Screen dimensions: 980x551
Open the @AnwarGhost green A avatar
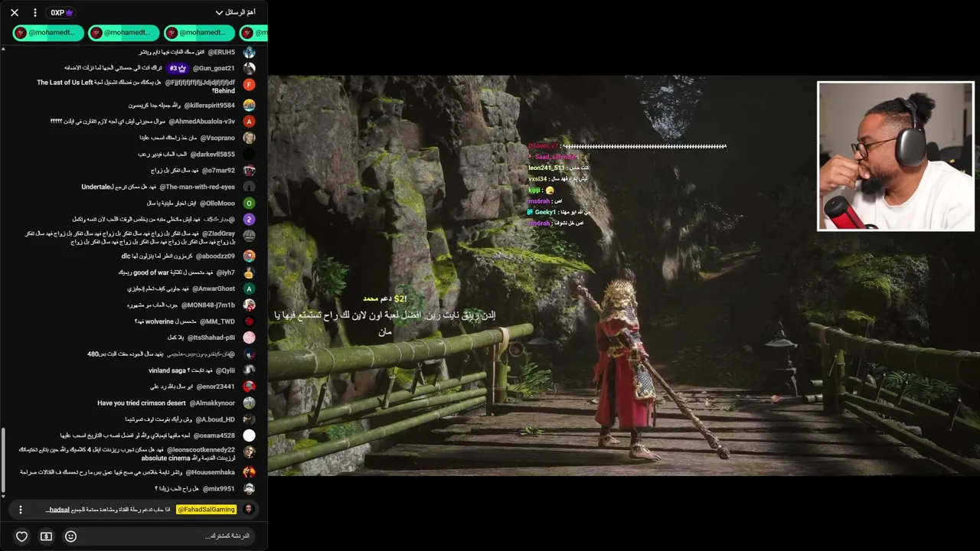click(x=249, y=289)
